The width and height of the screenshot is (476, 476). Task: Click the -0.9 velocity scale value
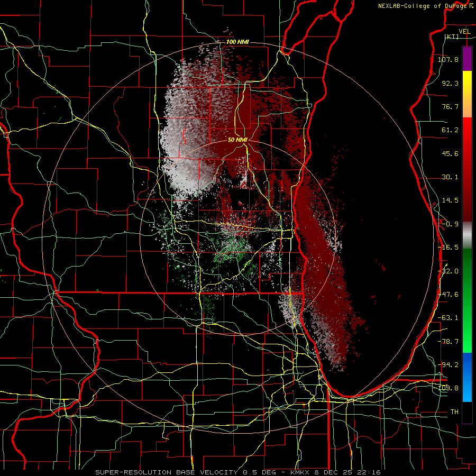pyautogui.click(x=450, y=224)
